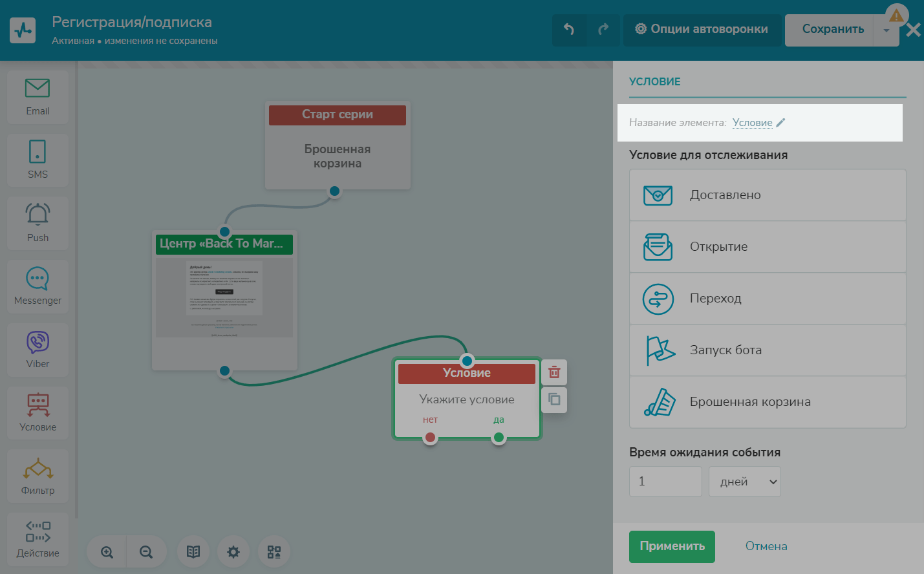Click the Старт серии output connector
This screenshot has width=924, height=574.
point(334,191)
